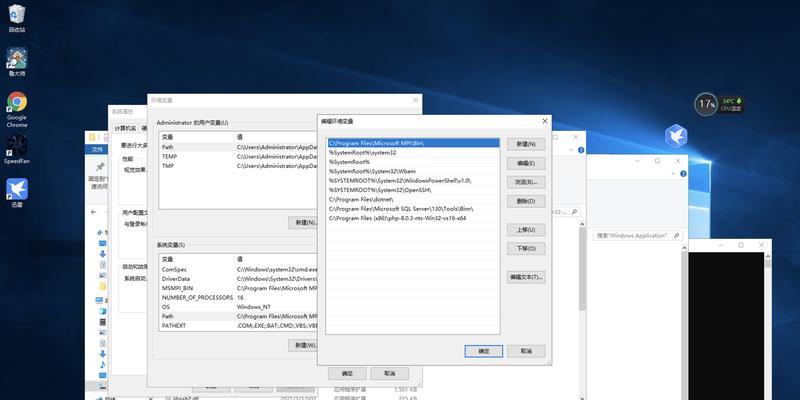Select user variable Path row
The height and width of the screenshot is (400, 800).
click(238, 147)
